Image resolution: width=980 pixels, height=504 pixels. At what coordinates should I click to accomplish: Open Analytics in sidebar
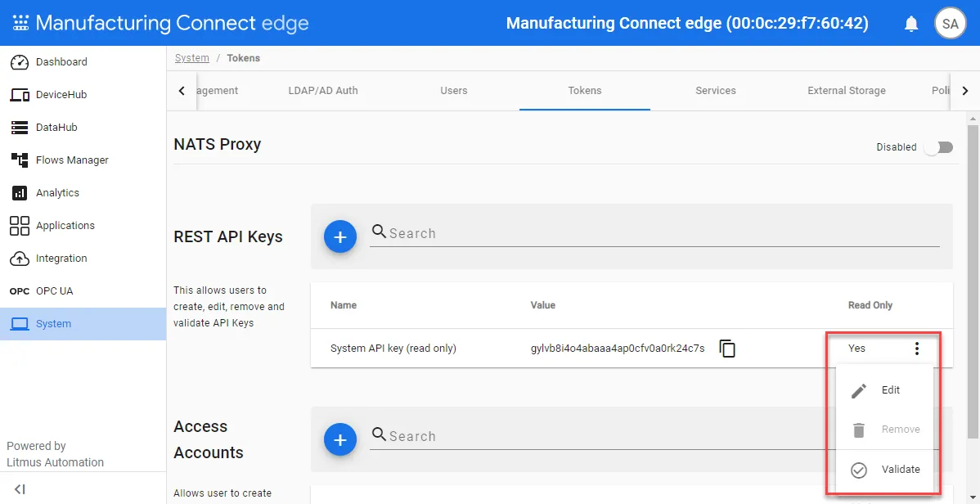pyautogui.click(x=83, y=192)
